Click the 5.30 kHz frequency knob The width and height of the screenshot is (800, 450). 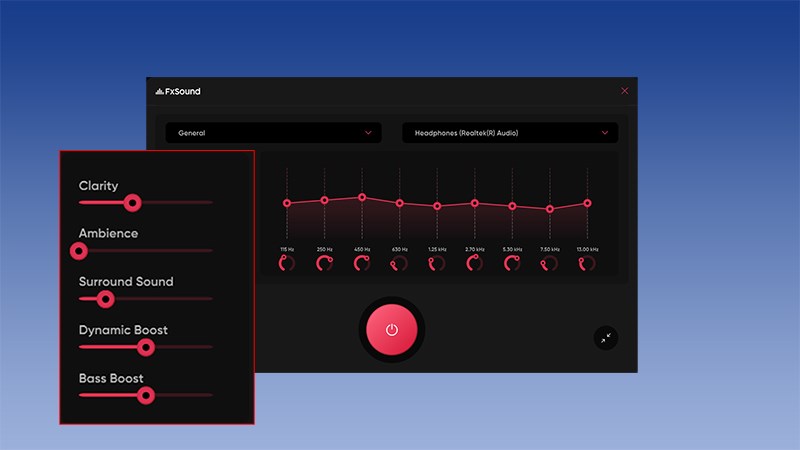[512, 263]
